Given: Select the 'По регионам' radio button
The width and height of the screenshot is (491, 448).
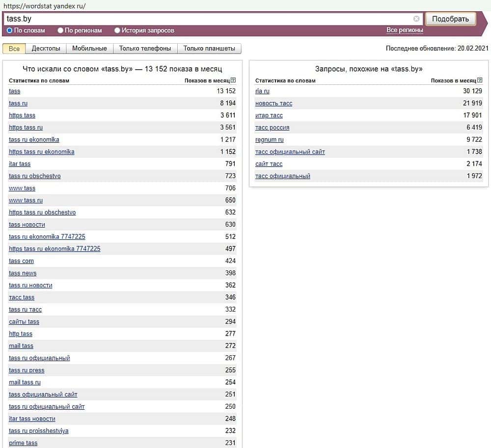Looking at the screenshot, I should tap(60, 30).
